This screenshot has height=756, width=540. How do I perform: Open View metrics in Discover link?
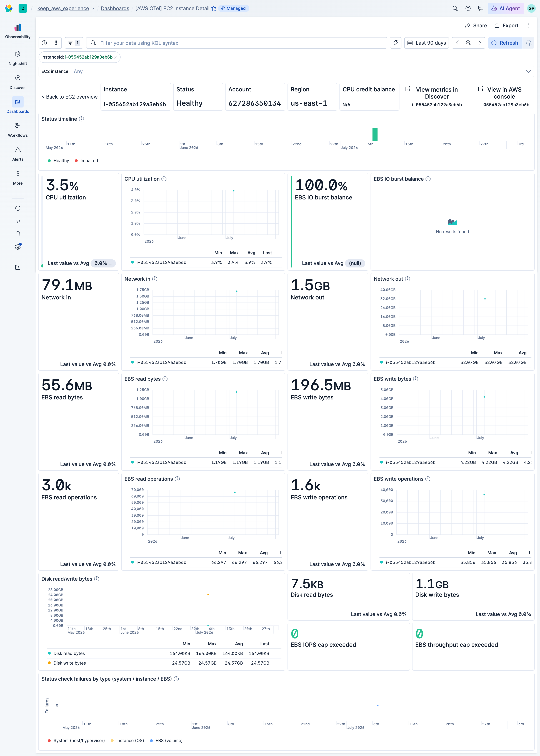click(x=437, y=93)
